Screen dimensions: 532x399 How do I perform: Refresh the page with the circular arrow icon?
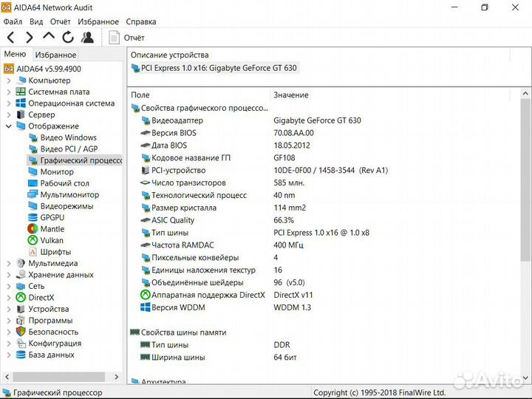coord(68,37)
